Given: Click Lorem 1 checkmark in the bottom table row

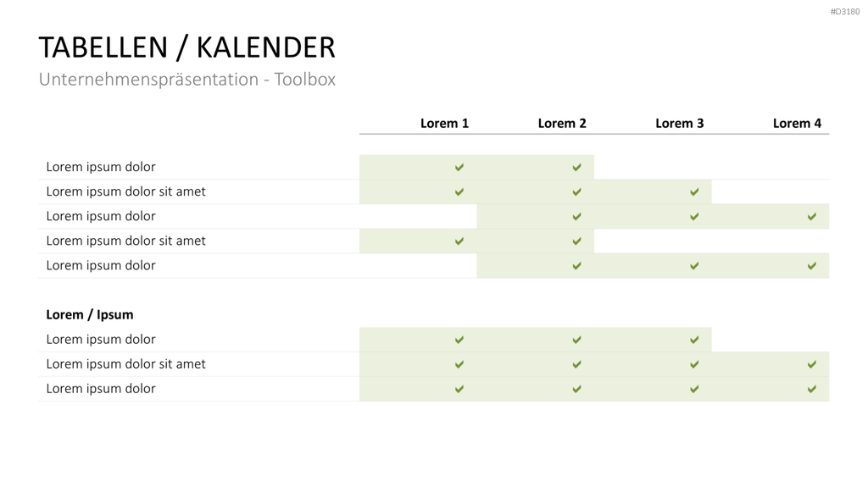Looking at the screenshot, I should (459, 389).
